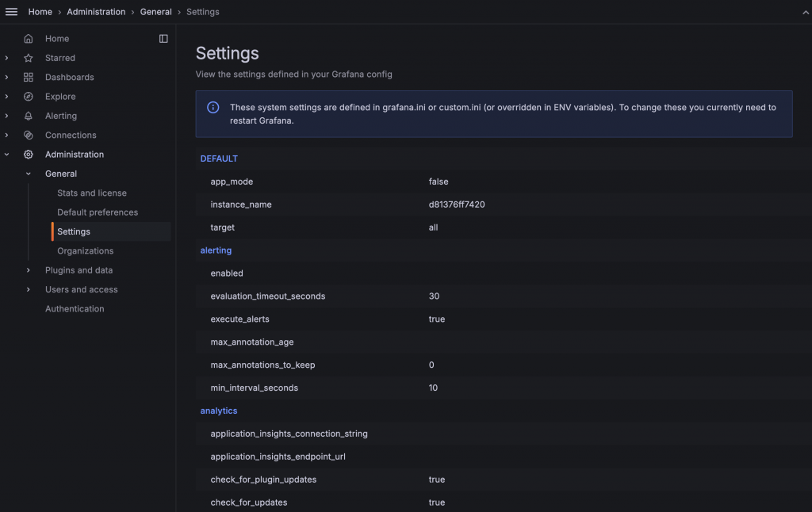Click the Connections icon in sidebar
The height and width of the screenshot is (512, 812).
(x=29, y=136)
